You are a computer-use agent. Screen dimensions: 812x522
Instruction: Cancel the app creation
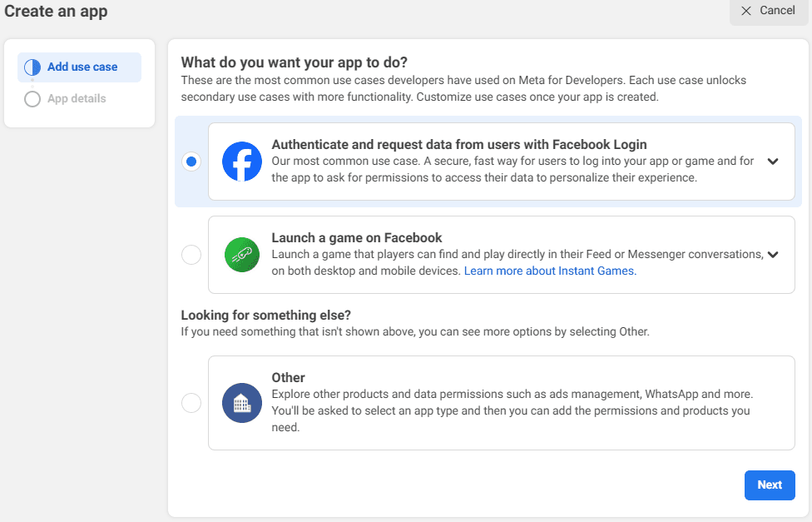(769, 11)
